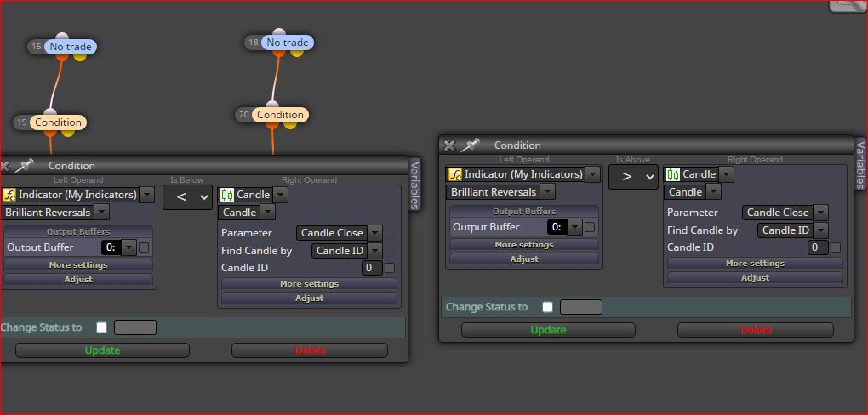
Task: Open Indicator (My Indicators) dropdown in right panel
Action: 593,174
